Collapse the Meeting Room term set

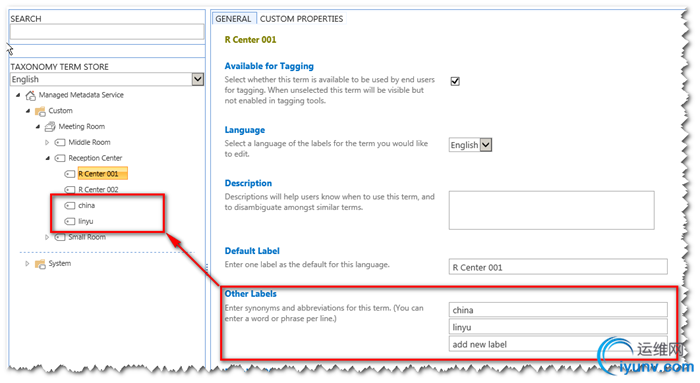(x=38, y=127)
